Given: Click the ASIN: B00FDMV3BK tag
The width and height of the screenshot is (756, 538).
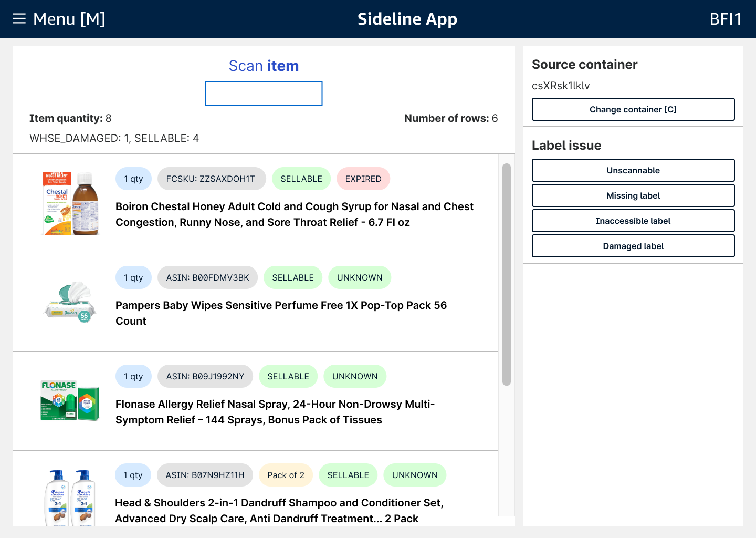Looking at the screenshot, I should click(208, 277).
